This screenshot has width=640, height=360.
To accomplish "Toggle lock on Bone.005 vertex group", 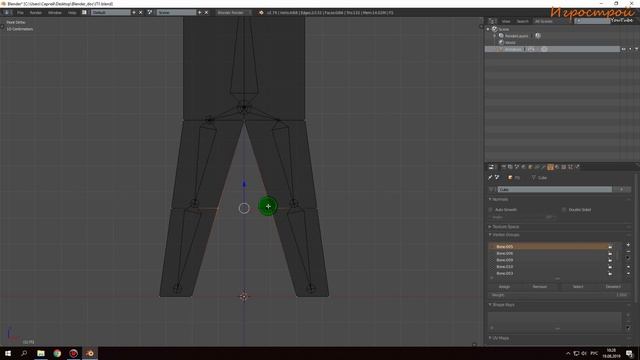I will tap(610, 247).
